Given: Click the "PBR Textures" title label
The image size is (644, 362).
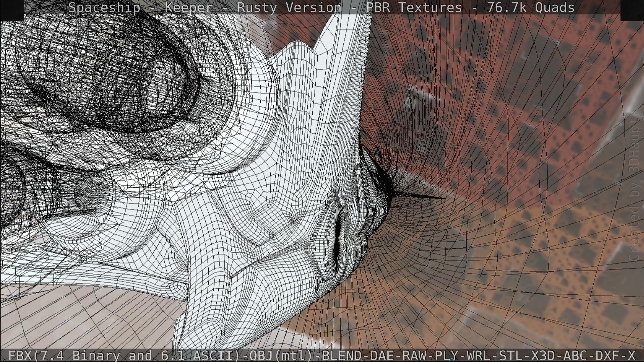Looking at the screenshot, I should [414, 7].
